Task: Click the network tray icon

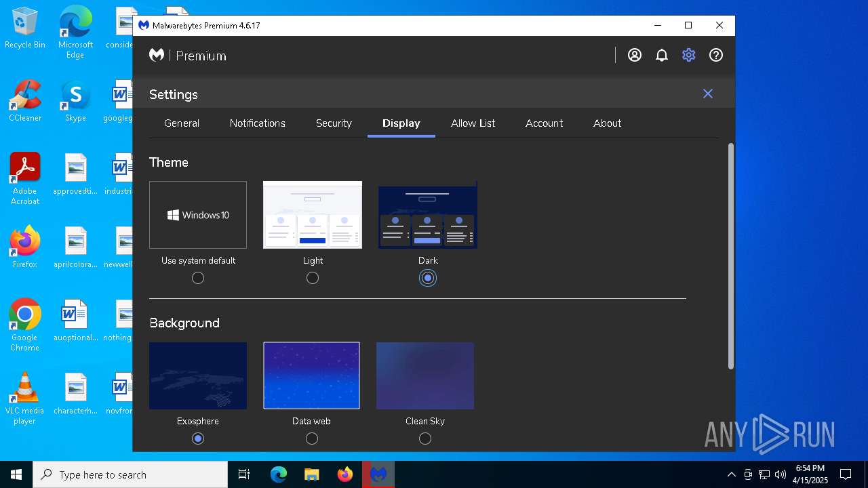Action: pyautogui.click(x=764, y=474)
